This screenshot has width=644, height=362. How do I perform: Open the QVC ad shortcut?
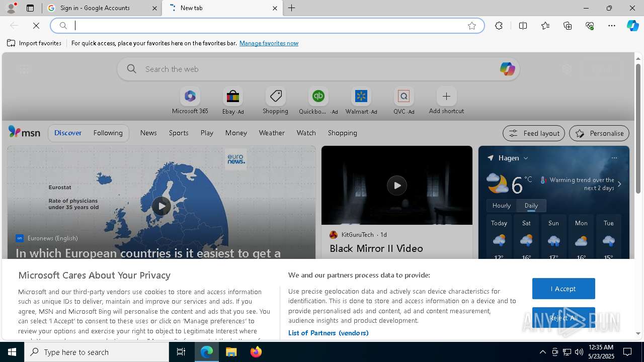click(404, 101)
